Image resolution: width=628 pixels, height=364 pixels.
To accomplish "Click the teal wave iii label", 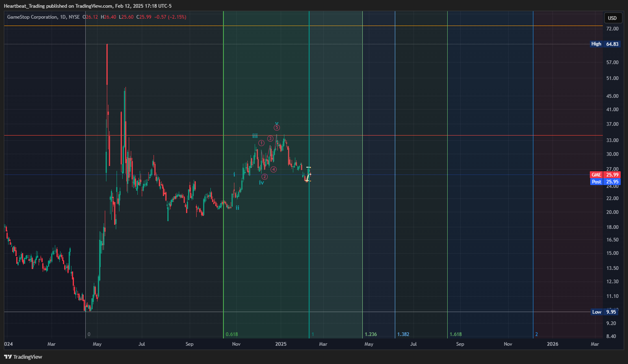I will tap(255, 136).
